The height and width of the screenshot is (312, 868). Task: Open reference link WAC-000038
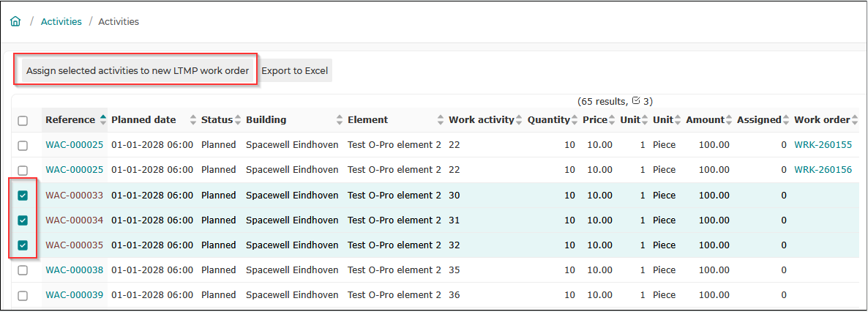[x=74, y=270]
